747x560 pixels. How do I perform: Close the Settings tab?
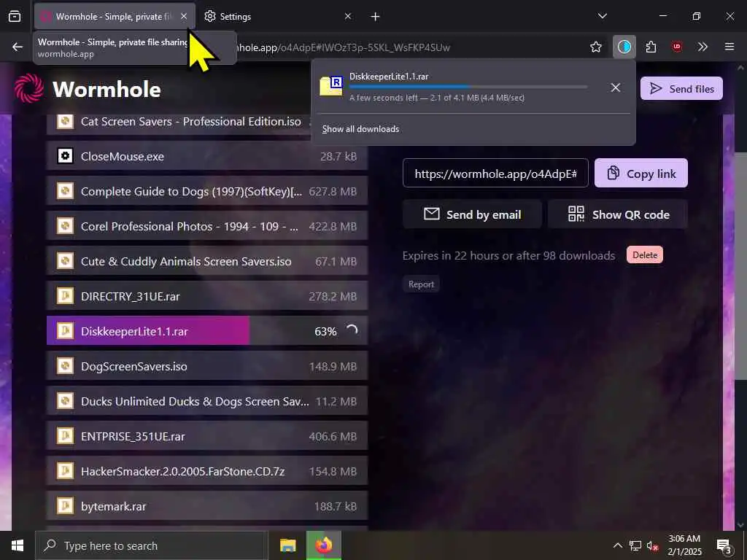[x=348, y=16]
